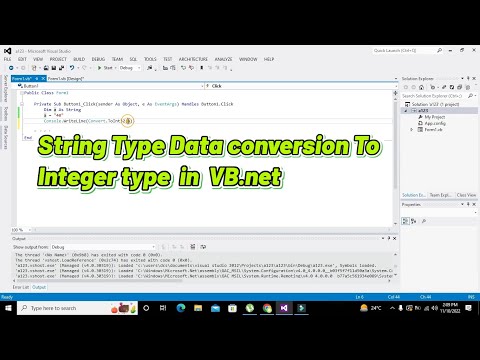Open the TOOLS menu
Viewport: 480px width, 360px height.
150,59
